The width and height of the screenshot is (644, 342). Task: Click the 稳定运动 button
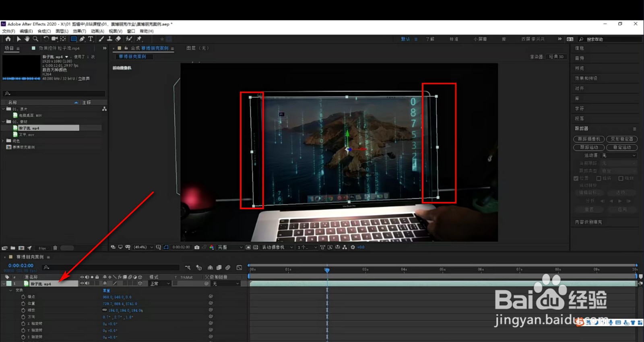pyautogui.click(x=622, y=148)
